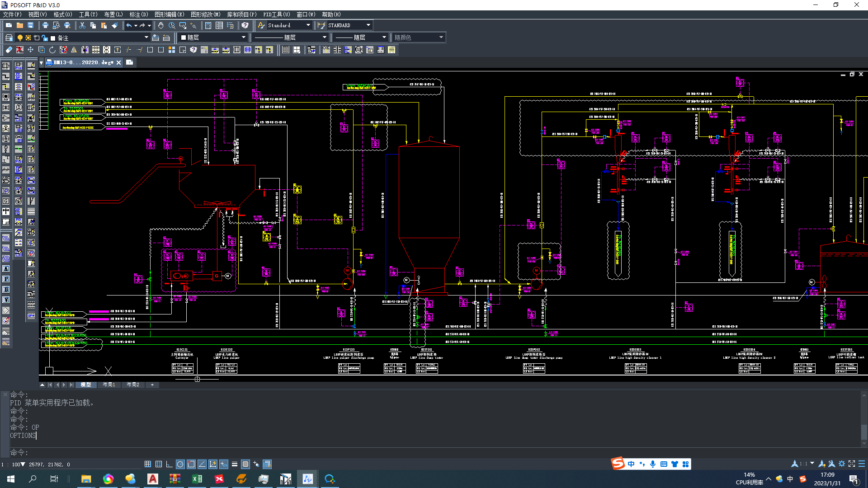Expand the Standard text style dropdown
The image size is (868, 488).
pyautogui.click(x=308, y=25)
